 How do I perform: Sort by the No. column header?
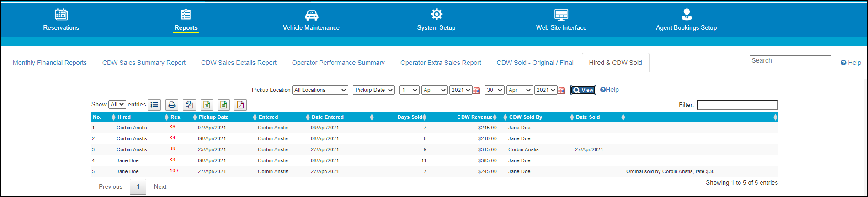coord(97,117)
